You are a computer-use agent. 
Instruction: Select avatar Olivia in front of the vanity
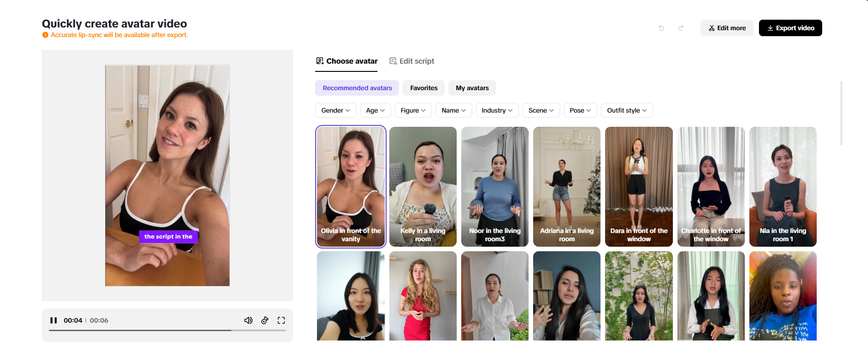tap(351, 187)
